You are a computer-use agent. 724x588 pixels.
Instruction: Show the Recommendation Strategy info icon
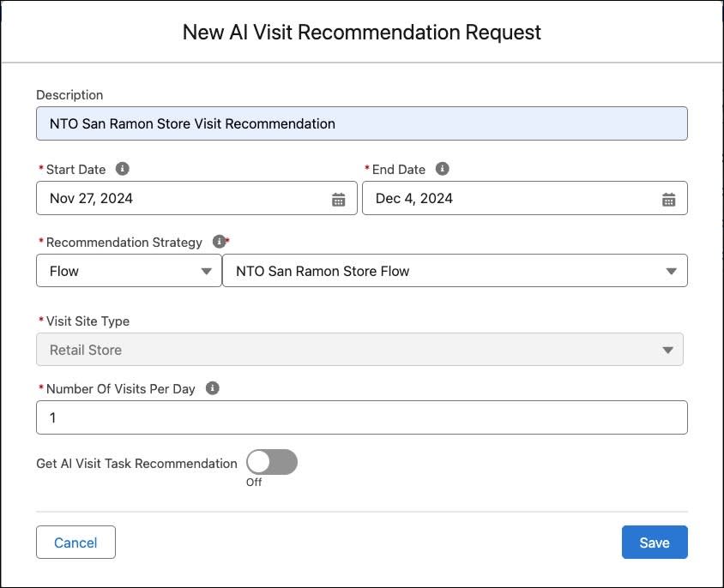219,242
